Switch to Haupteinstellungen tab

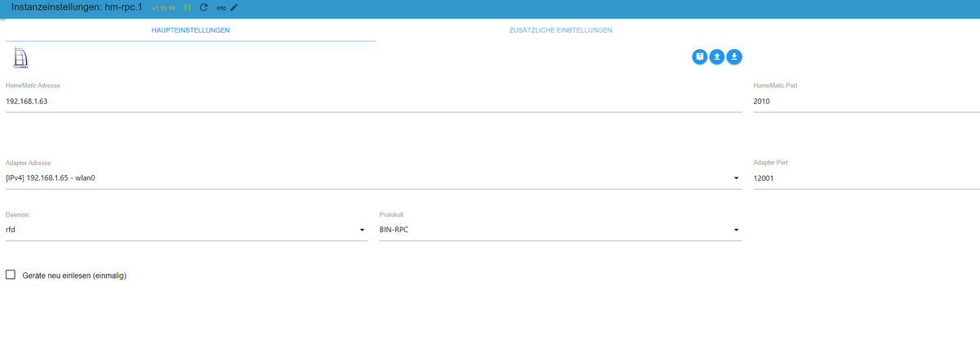pos(190,30)
